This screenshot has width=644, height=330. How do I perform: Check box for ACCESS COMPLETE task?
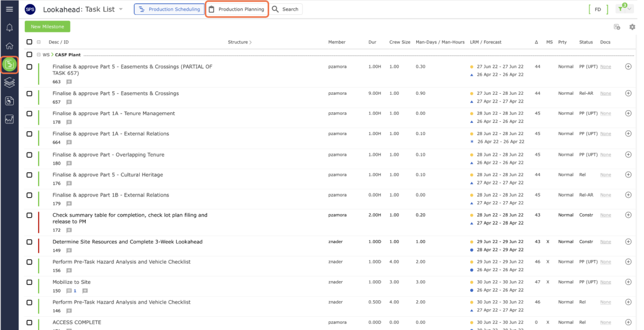pyautogui.click(x=29, y=322)
